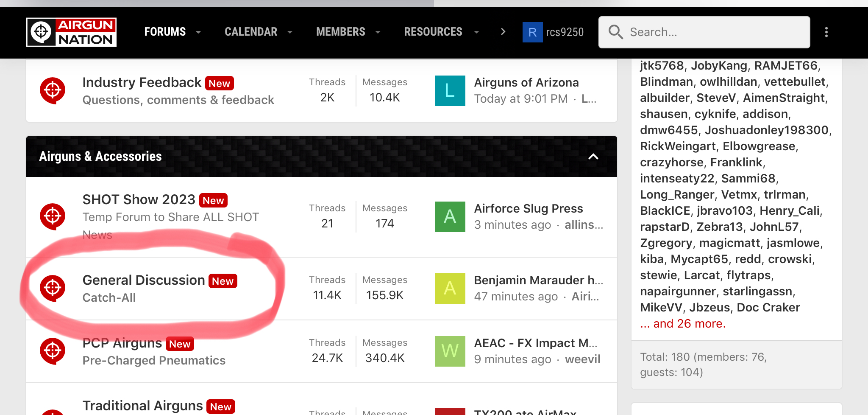Open the SHOT Show 2023 forum
The height and width of the screenshot is (415, 868).
(139, 199)
